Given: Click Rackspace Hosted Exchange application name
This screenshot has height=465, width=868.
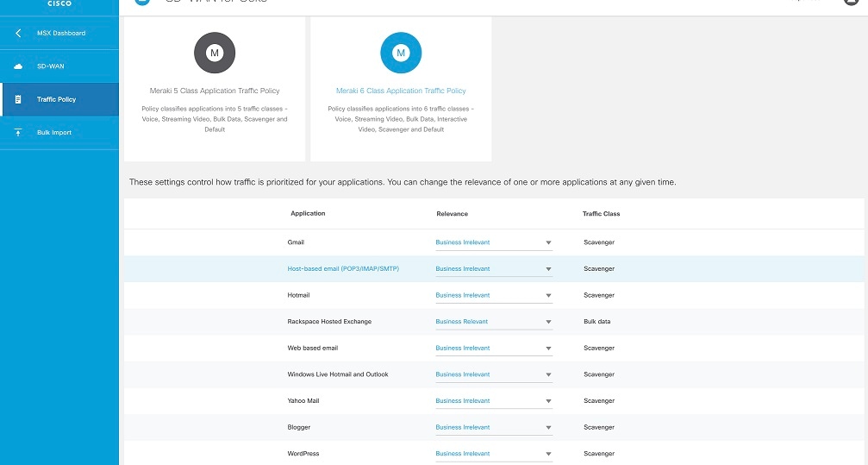Looking at the screenshot, I should point(329,322).
